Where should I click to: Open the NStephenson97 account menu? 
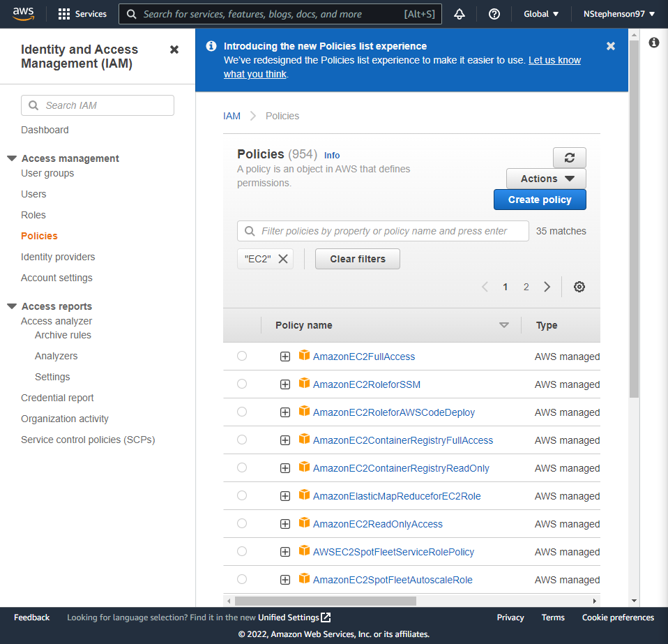[x=618, y=14]
